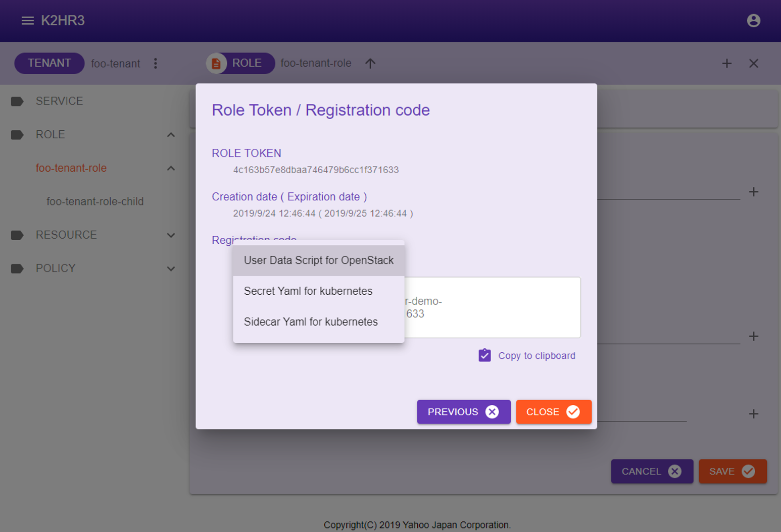
Task: Click the plus icon just above the CANCEL and SAVE buttons
Action: tap(753, 414)
